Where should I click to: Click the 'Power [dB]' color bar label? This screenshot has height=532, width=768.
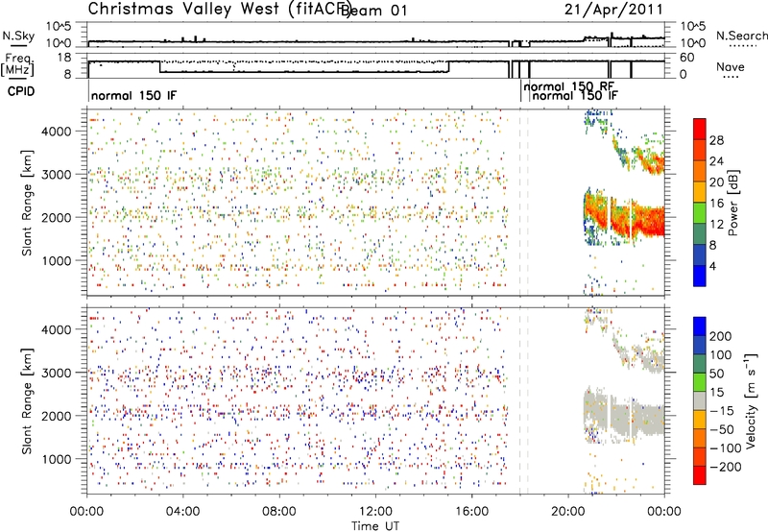(x=733, y=203)
